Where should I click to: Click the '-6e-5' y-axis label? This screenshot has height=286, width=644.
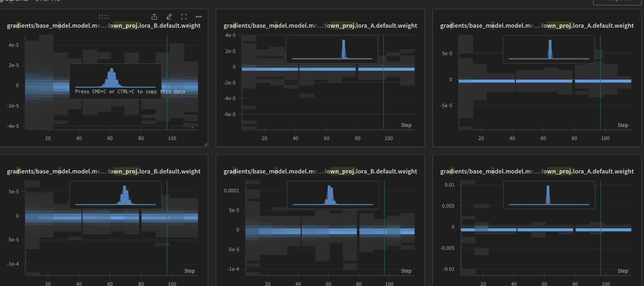(229, 114)
